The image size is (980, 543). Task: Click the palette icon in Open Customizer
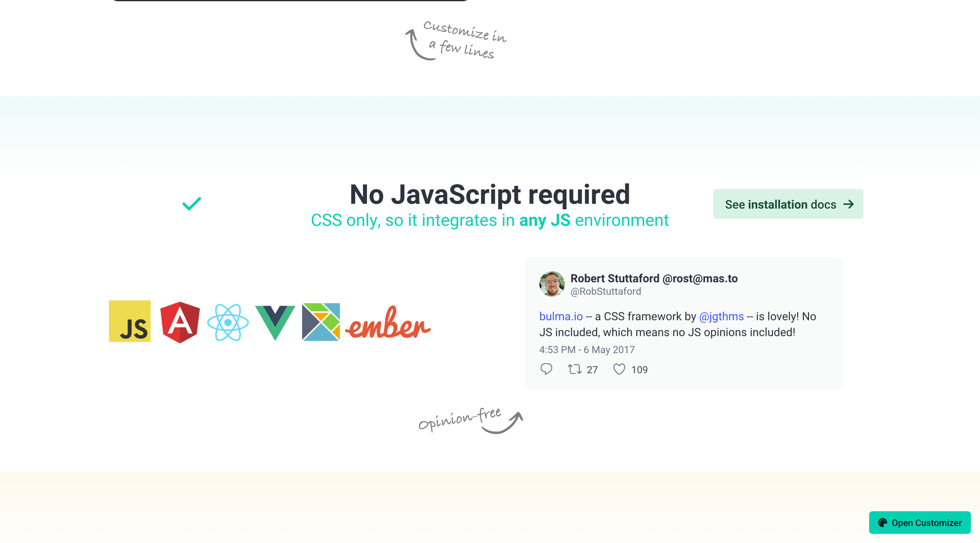click(x=882, y=522)
